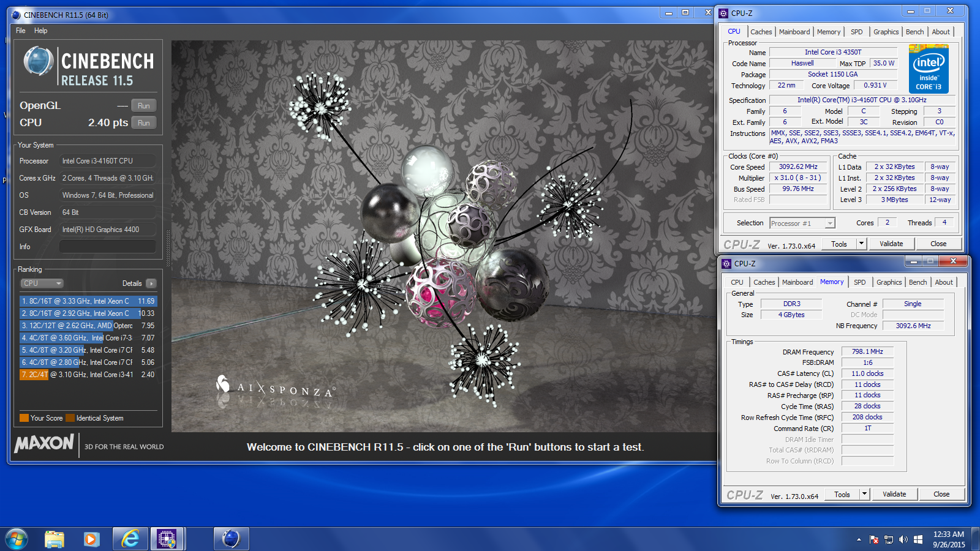Switch to Caches tab in bottom CPU-Z
980x551 pixels.
tap(764, 282)
